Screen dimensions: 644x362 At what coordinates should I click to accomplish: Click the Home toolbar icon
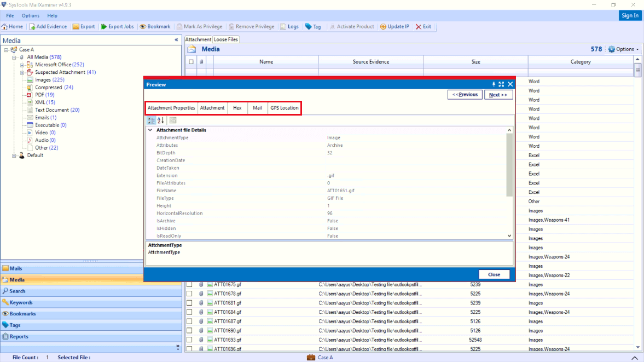pos(13,27)
